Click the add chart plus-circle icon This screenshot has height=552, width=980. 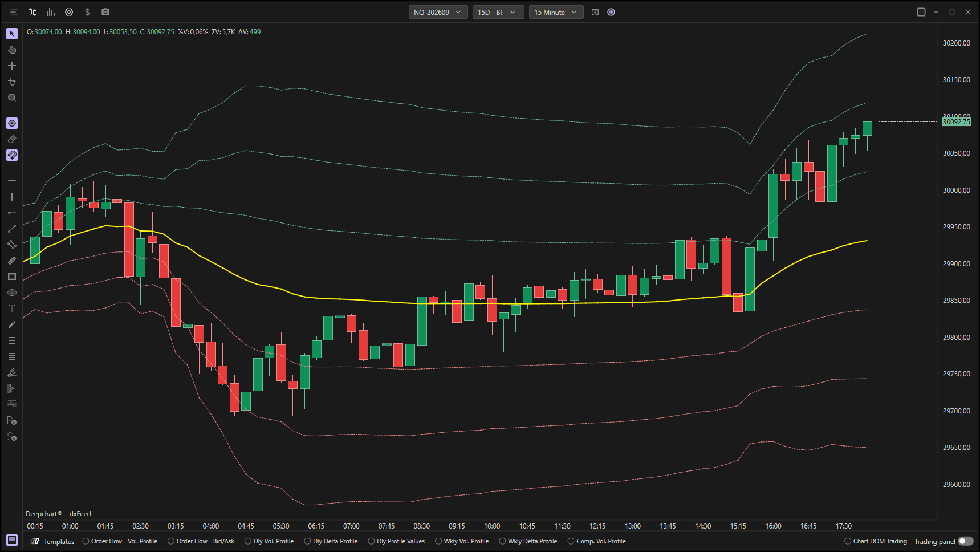[611, 12]
